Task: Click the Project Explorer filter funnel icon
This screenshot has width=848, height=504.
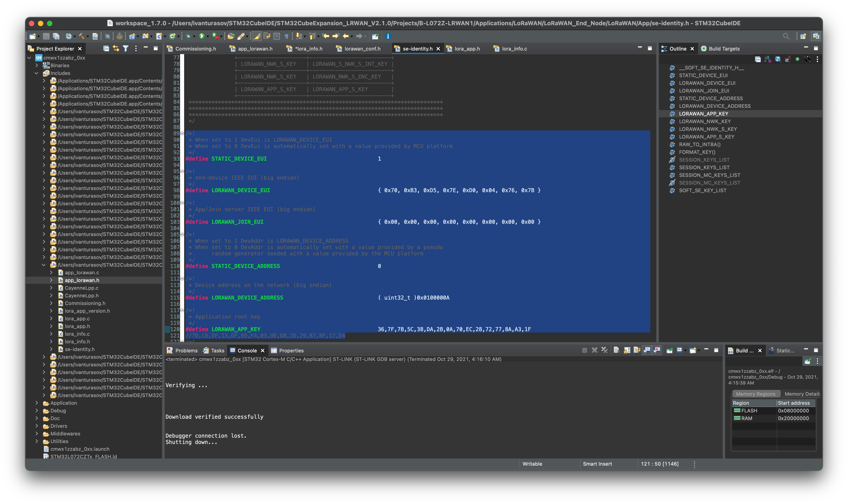Action: 126,49
